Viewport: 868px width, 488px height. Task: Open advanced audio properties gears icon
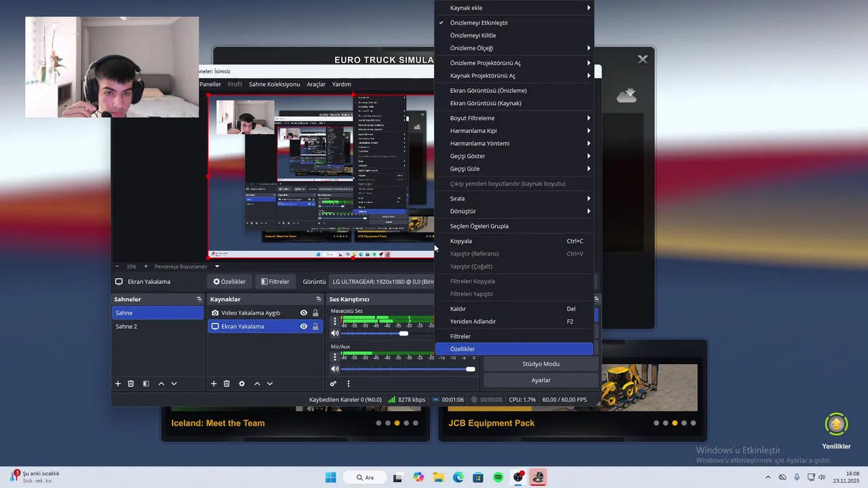point(333,384)
